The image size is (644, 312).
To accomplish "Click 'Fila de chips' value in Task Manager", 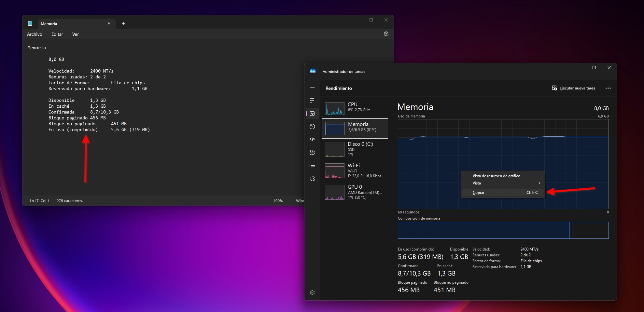I will [x=531, y=261].
